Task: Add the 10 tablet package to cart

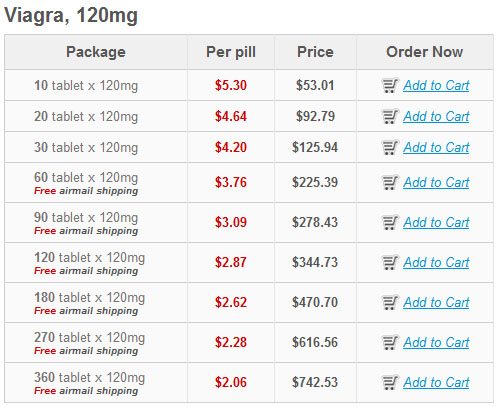Action: (x=436, y=86)
